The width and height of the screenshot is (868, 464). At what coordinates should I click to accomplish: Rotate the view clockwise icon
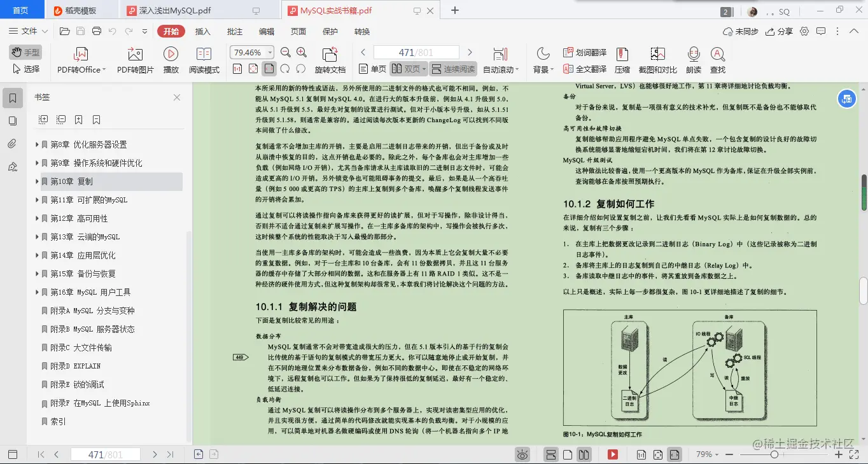pyautogui.click(x=285, y=69)
